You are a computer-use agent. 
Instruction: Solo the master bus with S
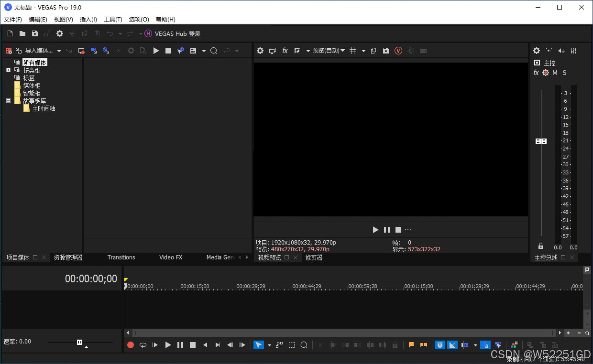tap(564, 73)
